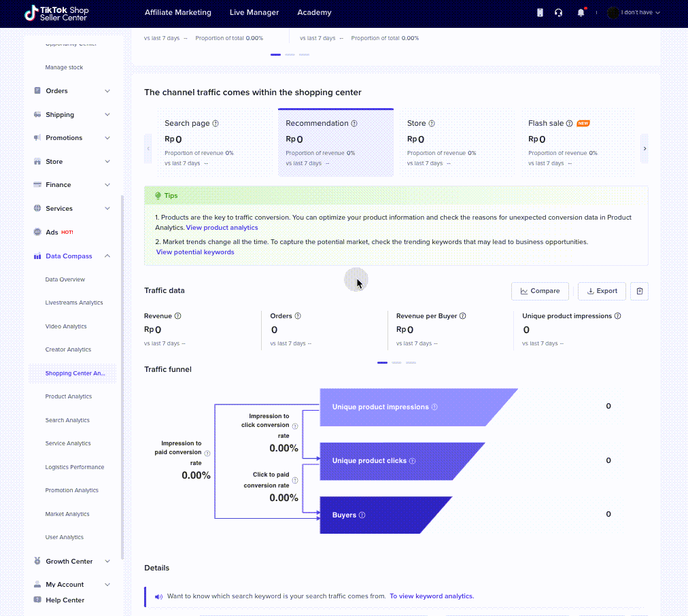
Task: Click help icon next to Flash sale
Action: tap(570, 124)
